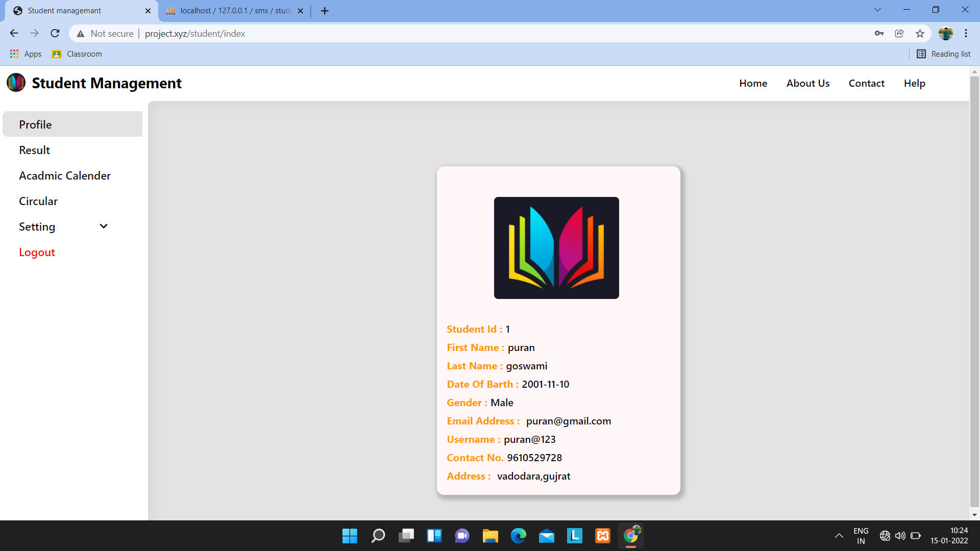The image size is (980, 551).
Task: Click the vertical scrollbar on the right
Action: pyautogui.click(x=974, y=306)
